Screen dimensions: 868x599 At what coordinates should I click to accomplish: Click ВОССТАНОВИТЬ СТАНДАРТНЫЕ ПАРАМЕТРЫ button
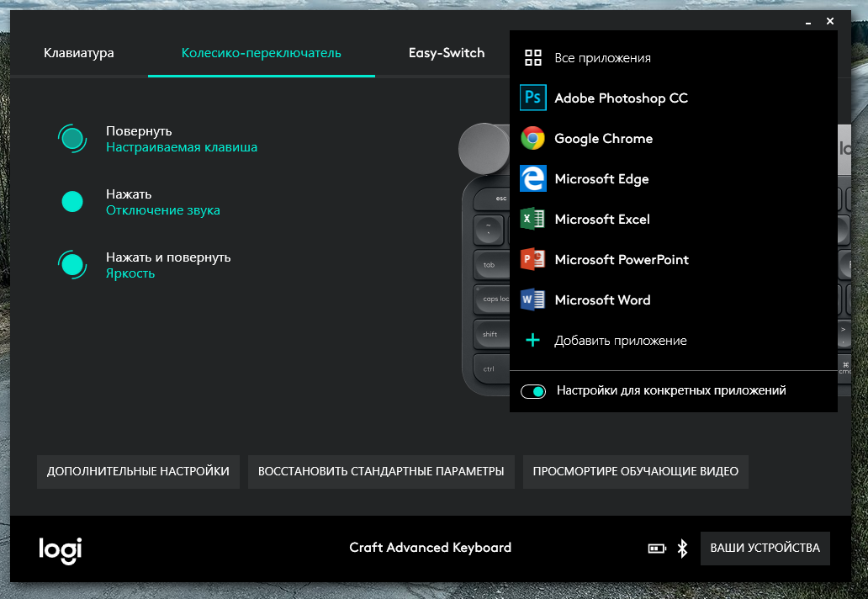pos(381,472)
